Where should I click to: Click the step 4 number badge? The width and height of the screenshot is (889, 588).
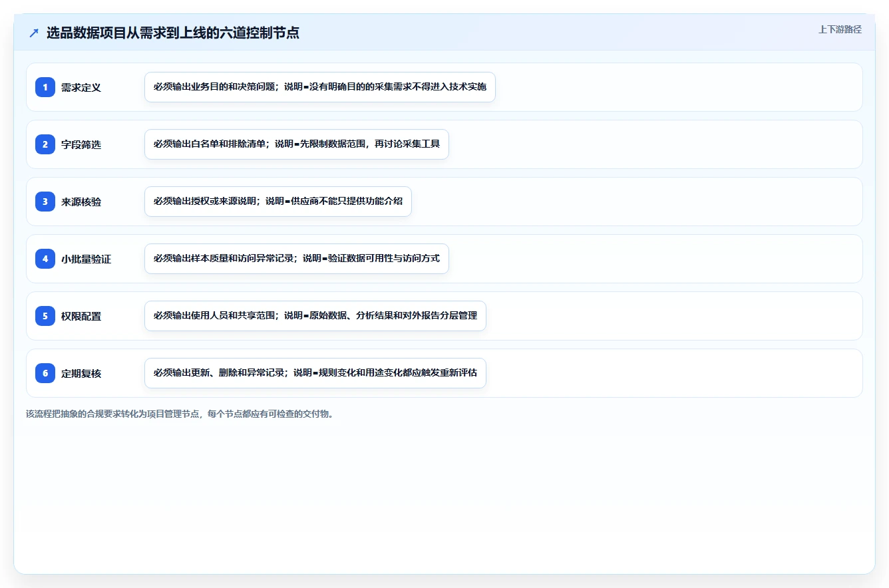(x=45, y=259)
